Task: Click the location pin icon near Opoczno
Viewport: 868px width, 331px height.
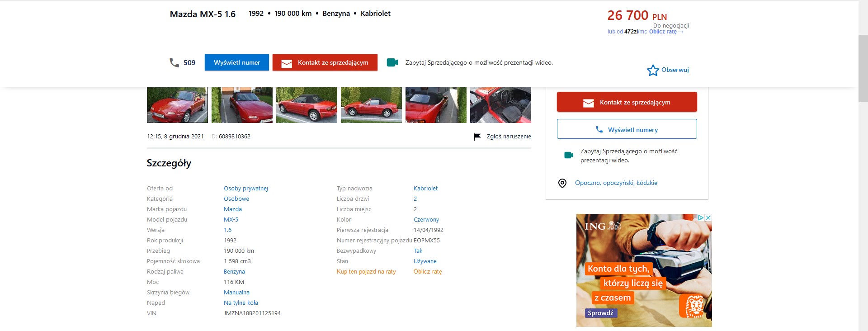Action: (562, 183)
